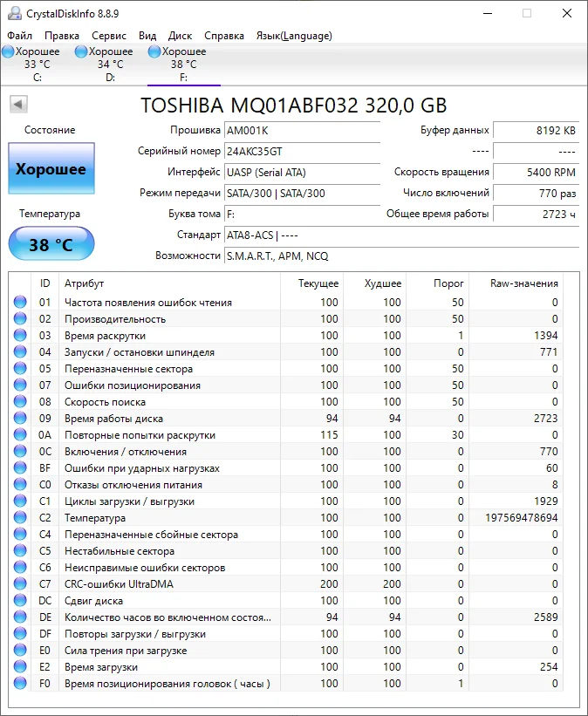
Task: Click the status orb for attribute 0A
Action: point(20,434)
